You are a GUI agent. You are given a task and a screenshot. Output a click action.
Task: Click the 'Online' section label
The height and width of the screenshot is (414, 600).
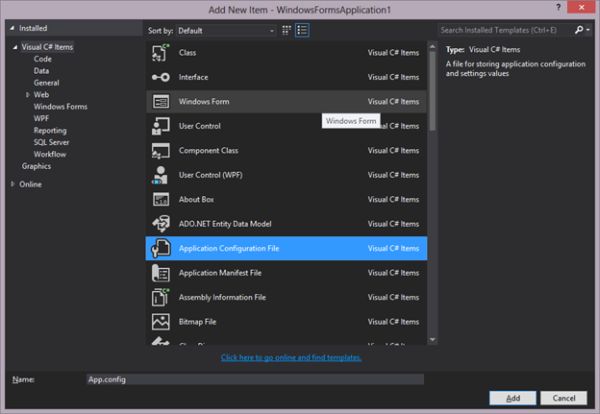point(30,184)
